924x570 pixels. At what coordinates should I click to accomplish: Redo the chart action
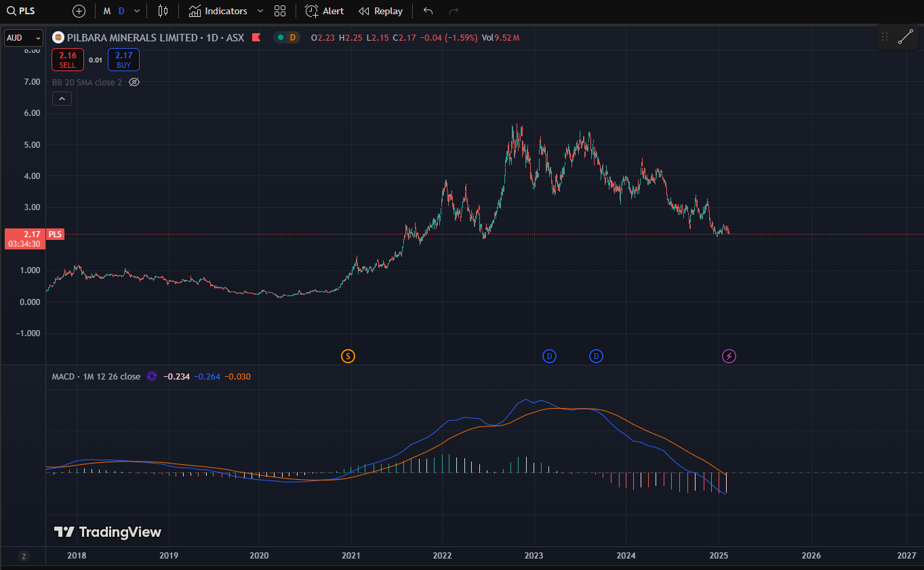[x=454, y=11]
